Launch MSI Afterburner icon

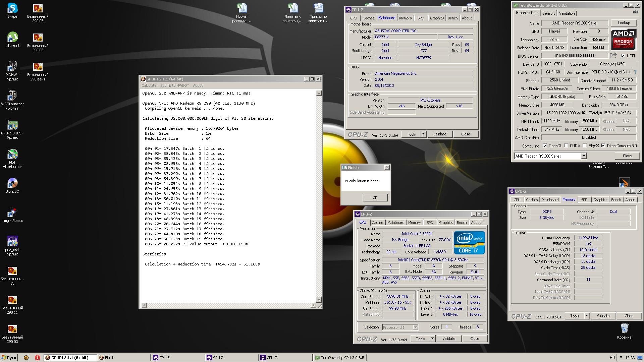(12, 158)
